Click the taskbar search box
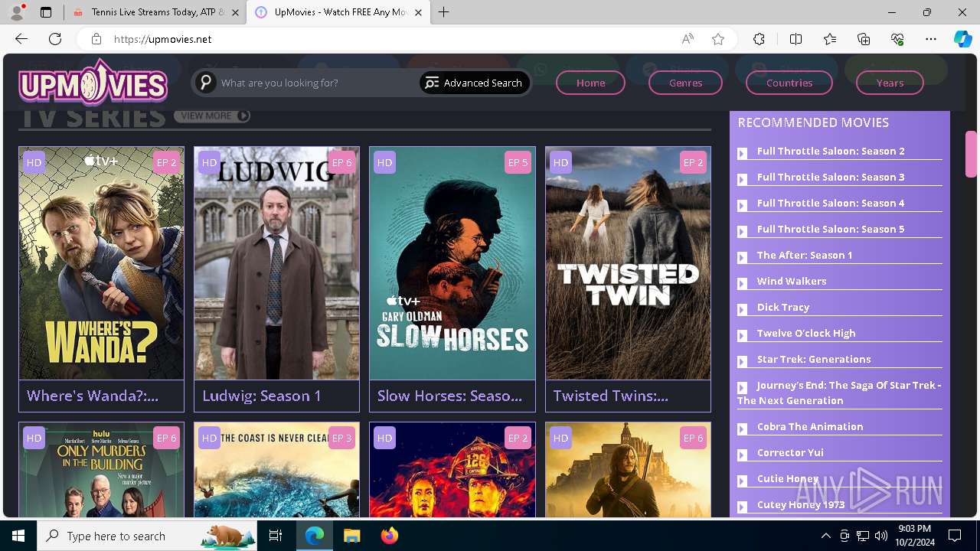980x551 pixels. pos(147,536)
